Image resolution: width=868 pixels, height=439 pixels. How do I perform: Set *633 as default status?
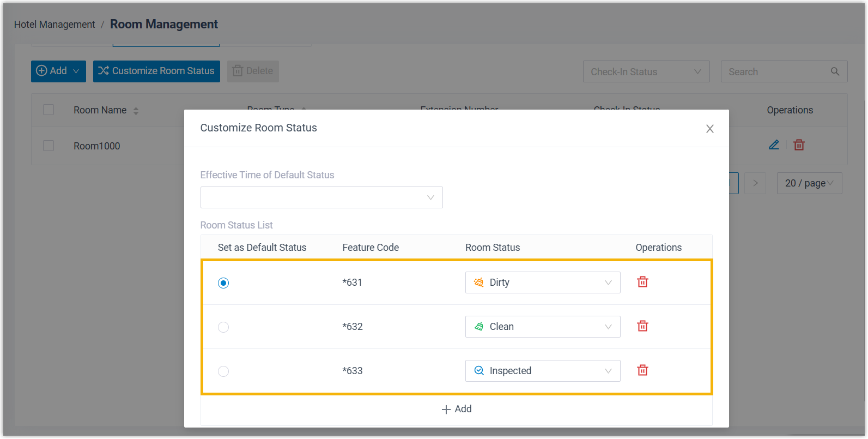point(223,371)
